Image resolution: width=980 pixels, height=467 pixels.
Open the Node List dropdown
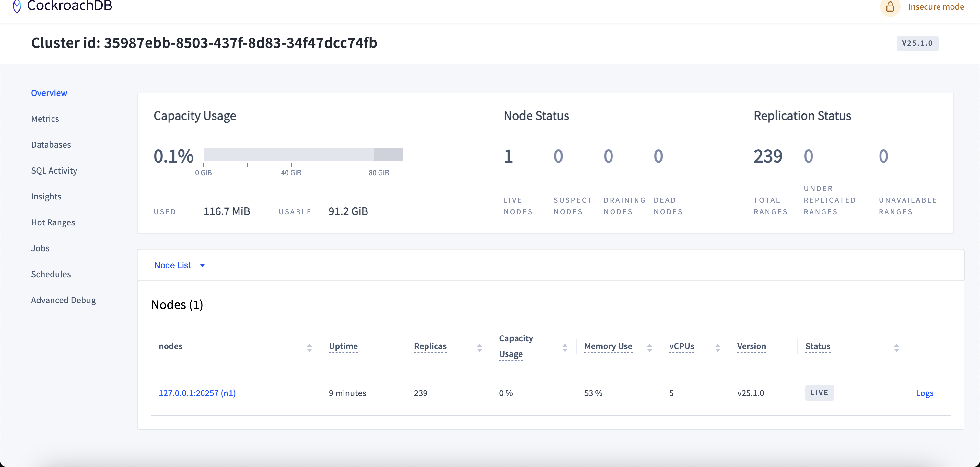[x=173, y=265]
